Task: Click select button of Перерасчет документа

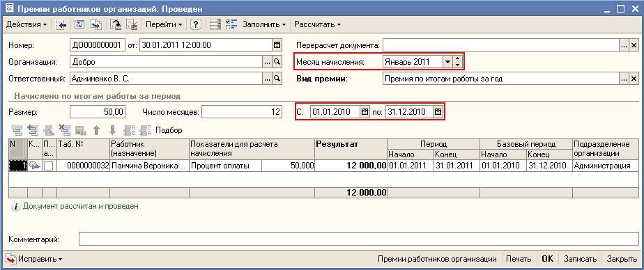Action: coord(624,45)
